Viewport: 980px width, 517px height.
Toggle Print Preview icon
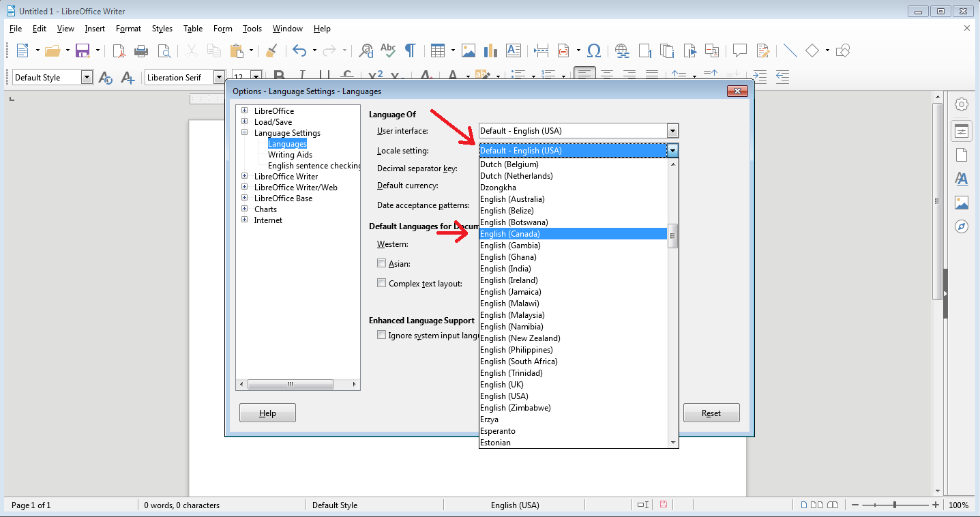coord(164,50)
